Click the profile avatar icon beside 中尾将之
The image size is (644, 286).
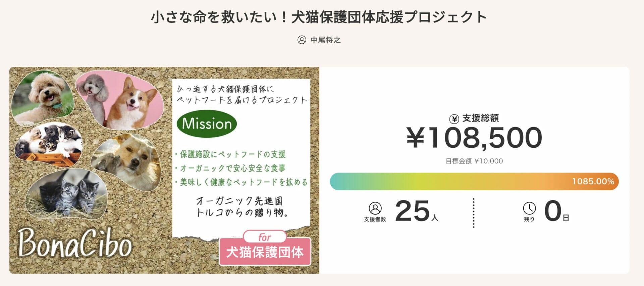[302, 39]
